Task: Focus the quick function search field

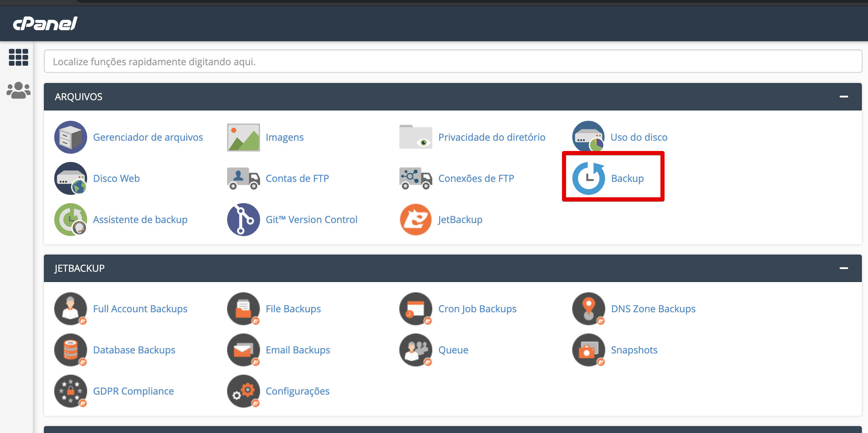Action: (x=453, y=61)
